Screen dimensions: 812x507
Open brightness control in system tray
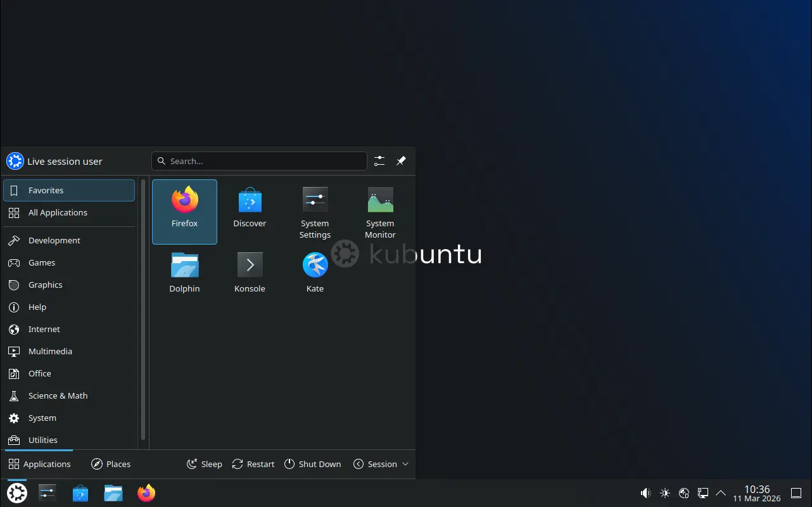point(664,493)
